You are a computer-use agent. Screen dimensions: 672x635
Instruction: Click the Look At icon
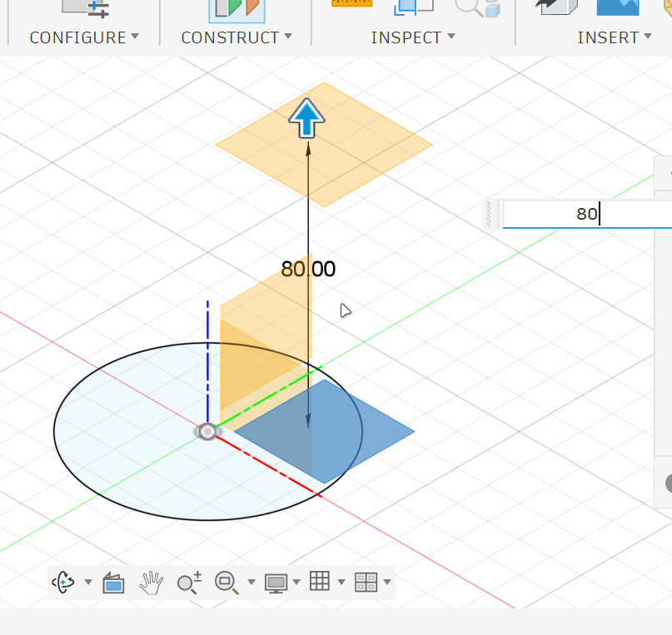pos(113,583)
